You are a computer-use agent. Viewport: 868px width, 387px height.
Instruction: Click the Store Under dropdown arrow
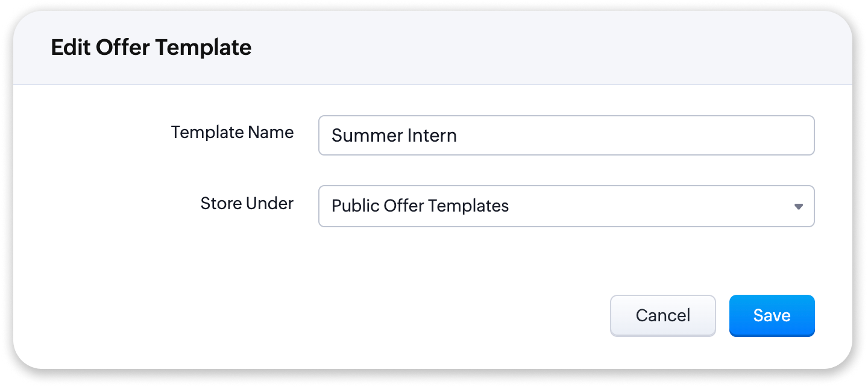point(798,206)
